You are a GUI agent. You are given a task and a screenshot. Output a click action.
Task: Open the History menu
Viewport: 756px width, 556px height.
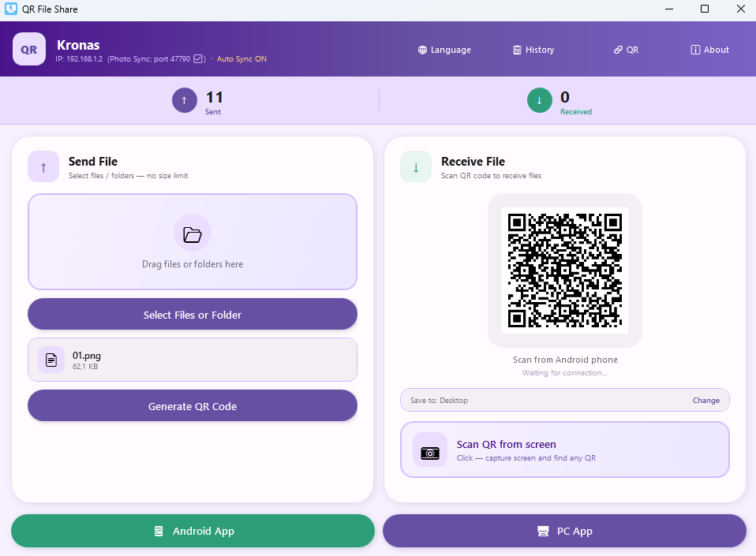coord(533,50)
